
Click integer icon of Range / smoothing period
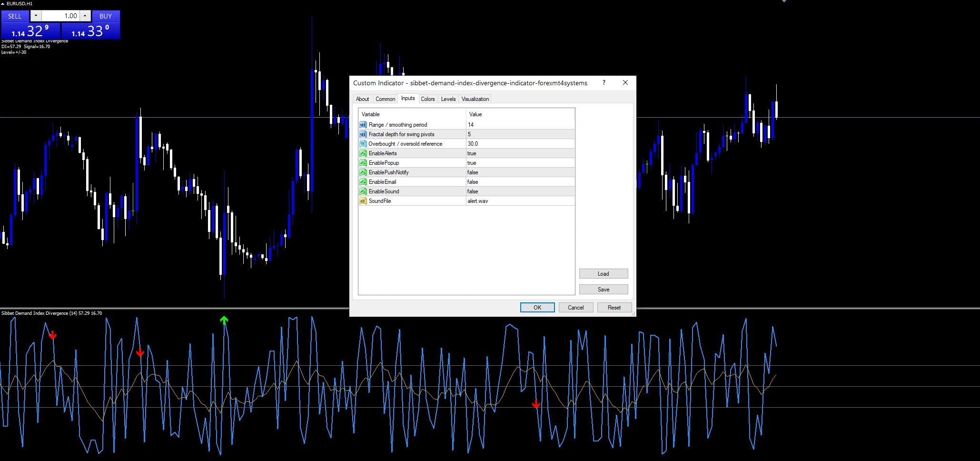pyautogui.click(x=363, y=125)
